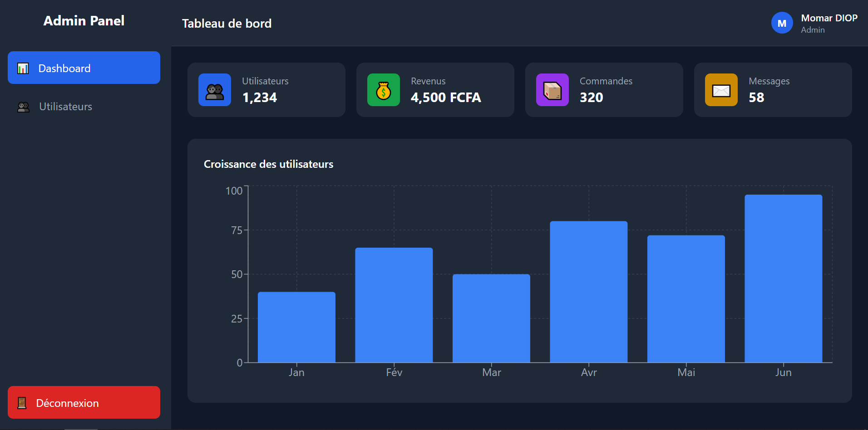Click the Croissance des utilisateurs heading

click(268, 164)
